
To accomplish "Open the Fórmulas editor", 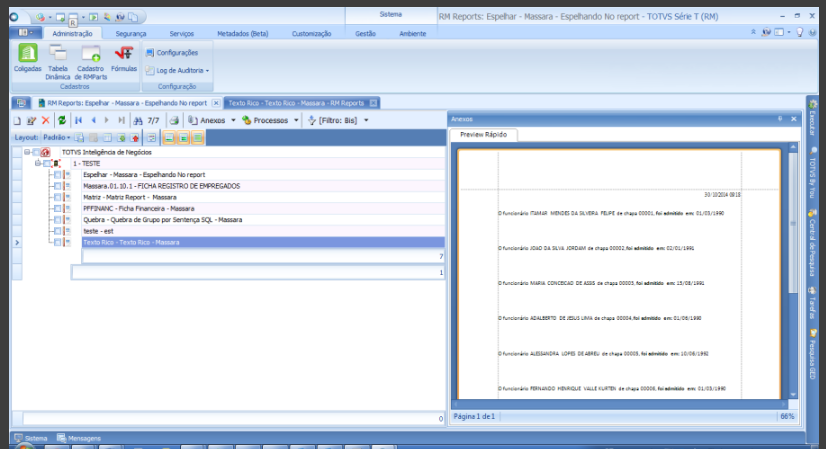I will [124, 58].
